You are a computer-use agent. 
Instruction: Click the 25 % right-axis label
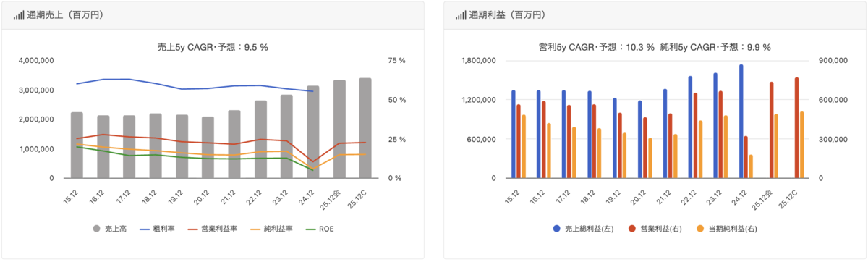click(x=396, y=139)
